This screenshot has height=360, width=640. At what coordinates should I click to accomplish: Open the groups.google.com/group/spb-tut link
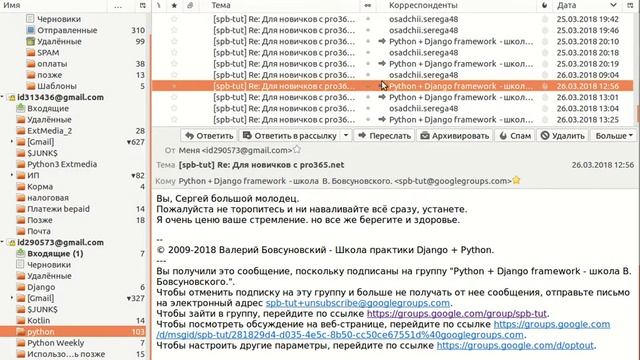[457, 314]
